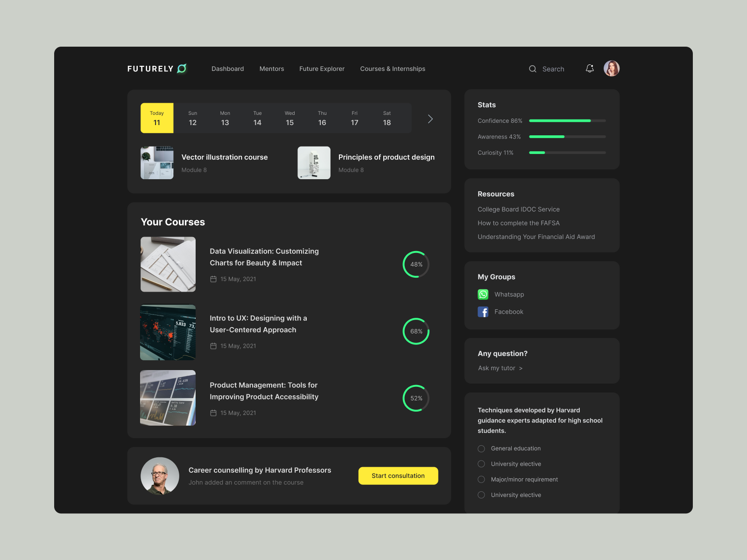Select the General education radio button
747x560 pixels.
click(x=481, y=448)
